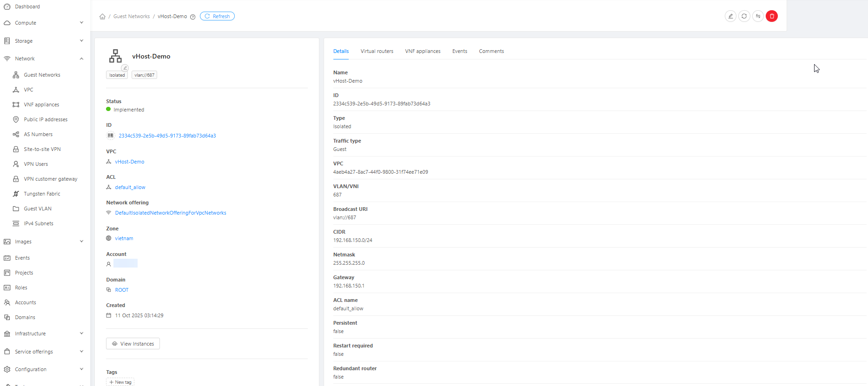Click the Tungsten Fabric sidebar icon
The width and height of the screenshot is (868, 386).
[16, 194]
